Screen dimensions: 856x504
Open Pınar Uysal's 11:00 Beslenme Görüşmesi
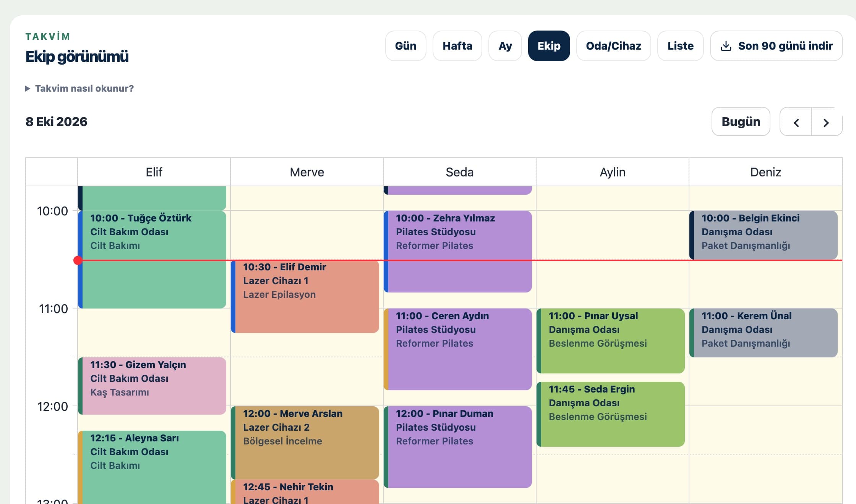611,341
